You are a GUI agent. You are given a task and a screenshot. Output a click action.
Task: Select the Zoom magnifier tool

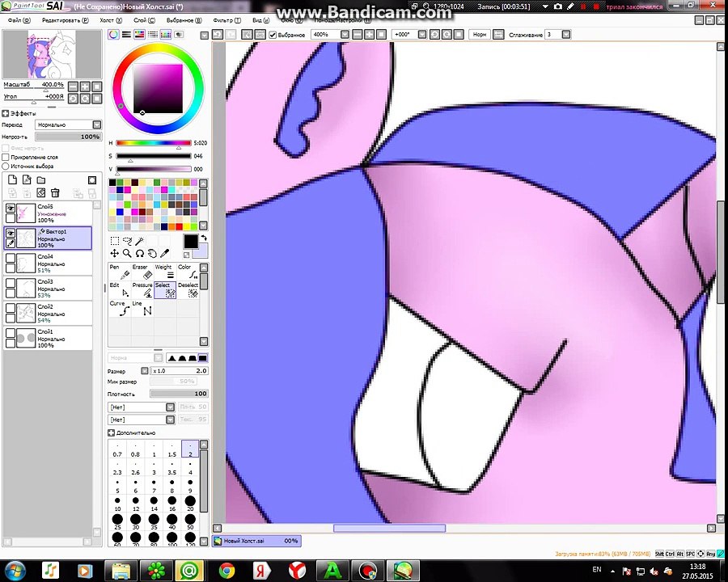tap(127, 253)
